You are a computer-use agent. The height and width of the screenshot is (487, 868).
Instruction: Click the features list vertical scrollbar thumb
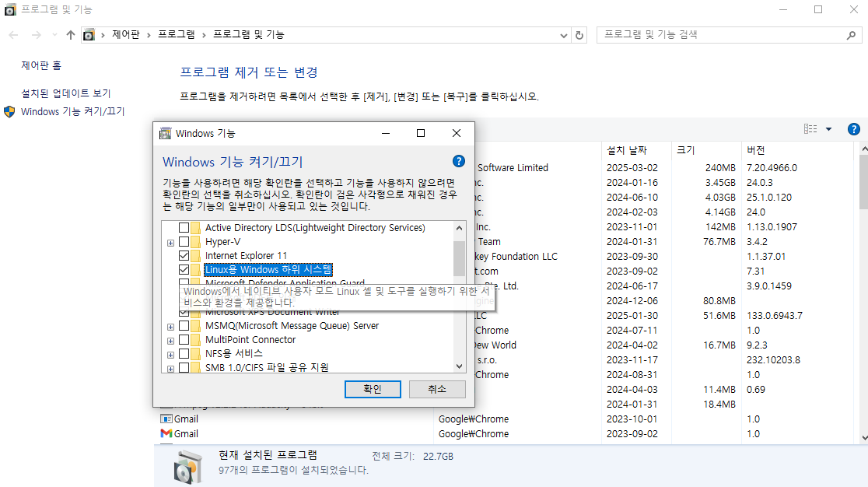(x=459, y=258)
